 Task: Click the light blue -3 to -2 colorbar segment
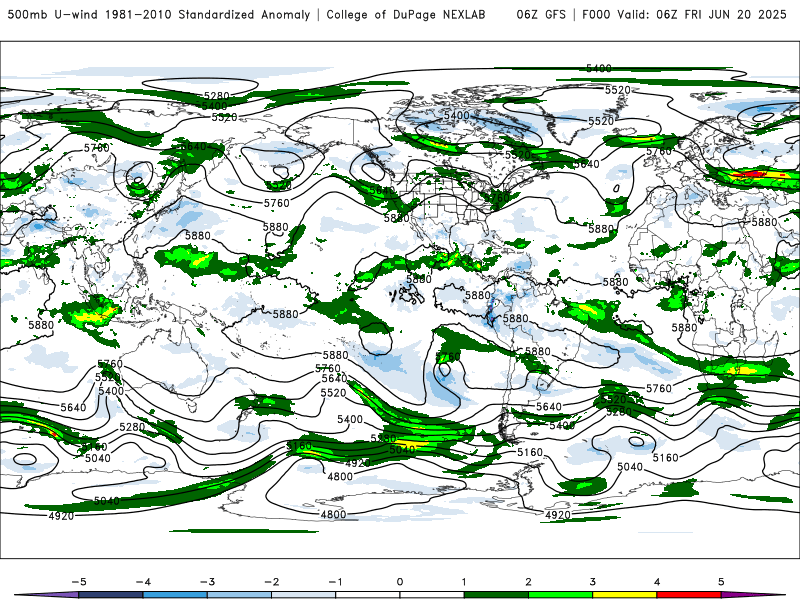[239, 595]
